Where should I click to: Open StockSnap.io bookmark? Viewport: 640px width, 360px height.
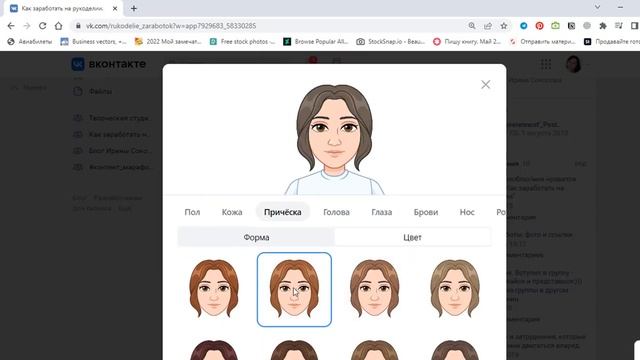[391, 42]
